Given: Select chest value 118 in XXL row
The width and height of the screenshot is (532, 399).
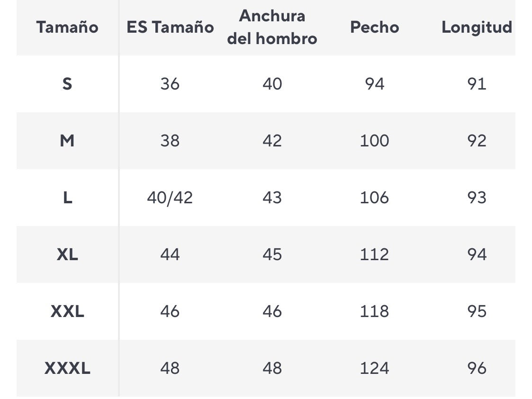Looking at the screenshot, I should [x=374, y=311].
